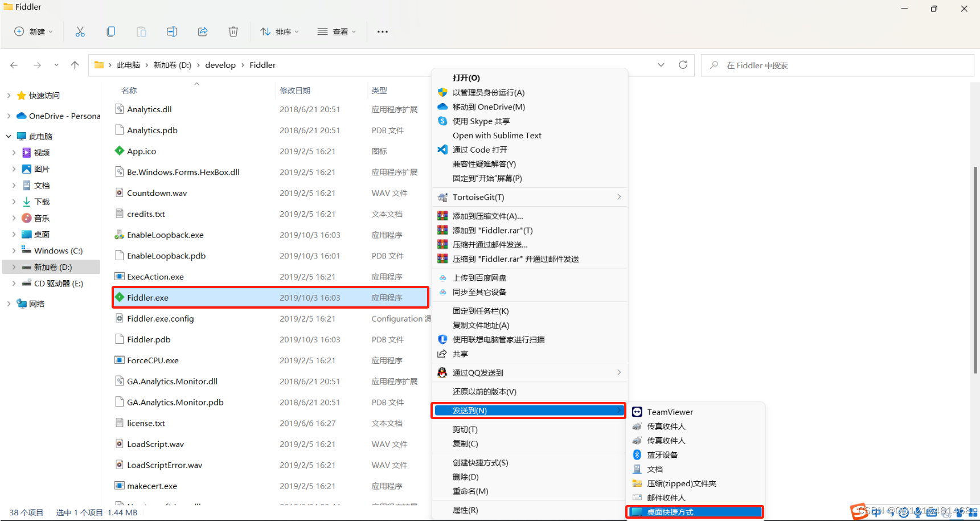Image resolution: width=980 pixels, height=521 pixels.
Task: Refresh the current folder view
Action: 683,65
